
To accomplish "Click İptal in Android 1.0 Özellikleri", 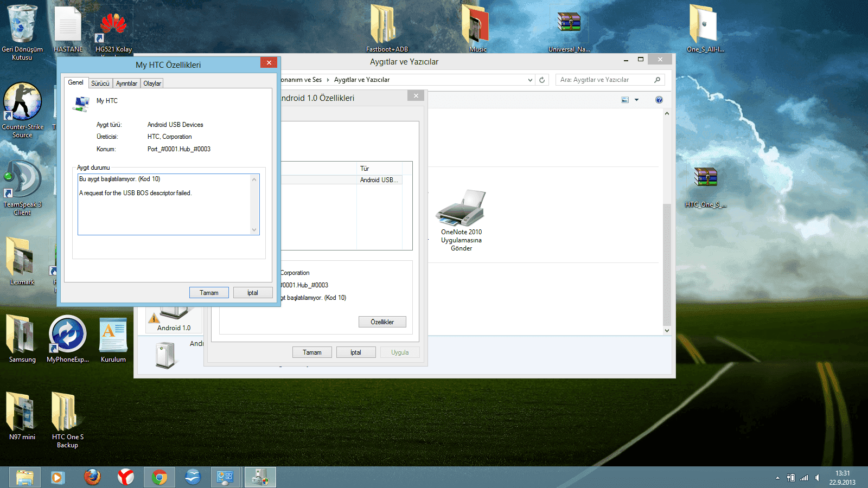I will tap(356, 352).
